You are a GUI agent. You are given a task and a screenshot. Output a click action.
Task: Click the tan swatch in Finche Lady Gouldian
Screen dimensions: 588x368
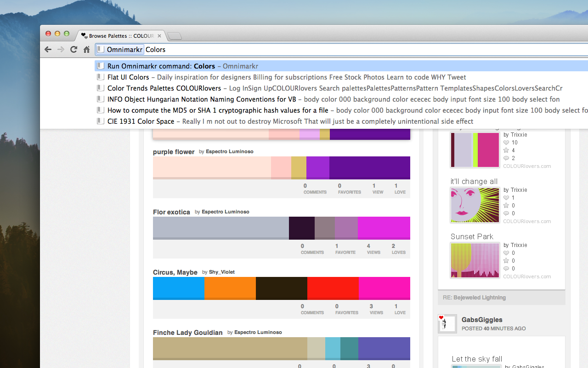pyautogui.click(x=230, y=349)
